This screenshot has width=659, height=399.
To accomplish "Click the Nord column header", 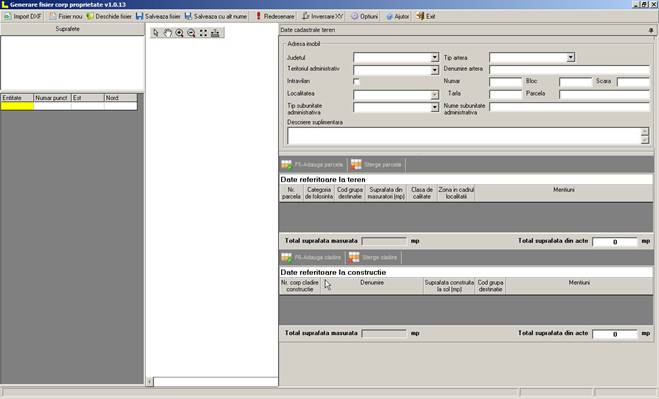I will (121, 98).
